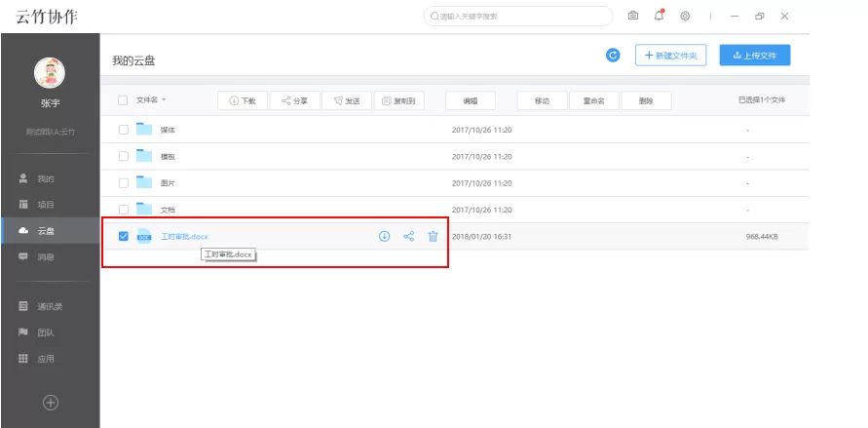The image size is (868, 428).
Task: Click the share icon in the 工时审批.docx row
Action: 408,237
